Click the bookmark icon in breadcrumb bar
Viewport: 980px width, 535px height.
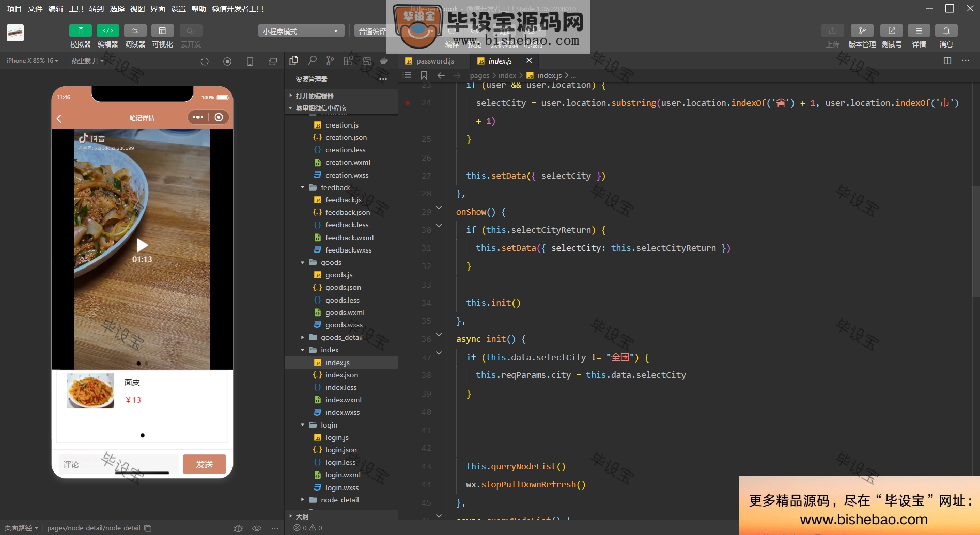(x=424, y=75)
